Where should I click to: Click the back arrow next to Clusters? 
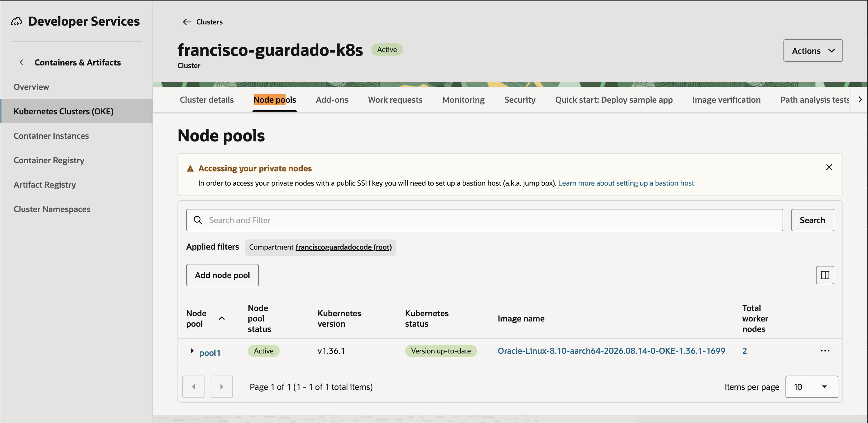pos(187,22)
